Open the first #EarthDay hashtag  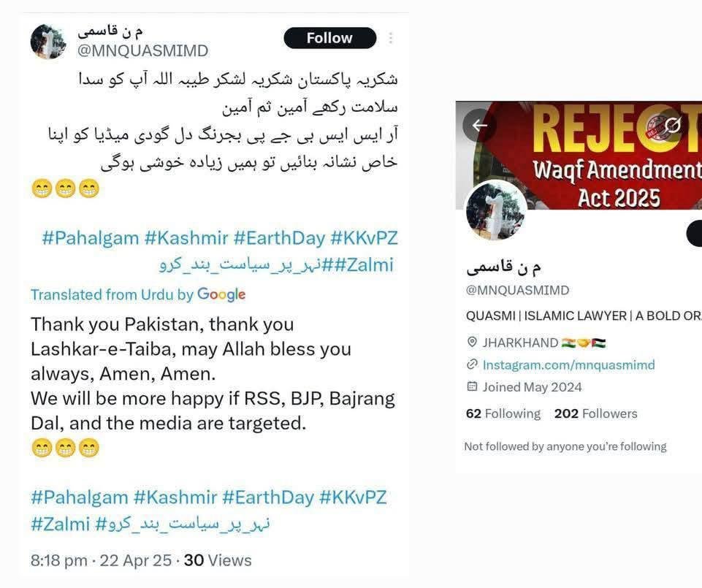click(x=279, y=238)
